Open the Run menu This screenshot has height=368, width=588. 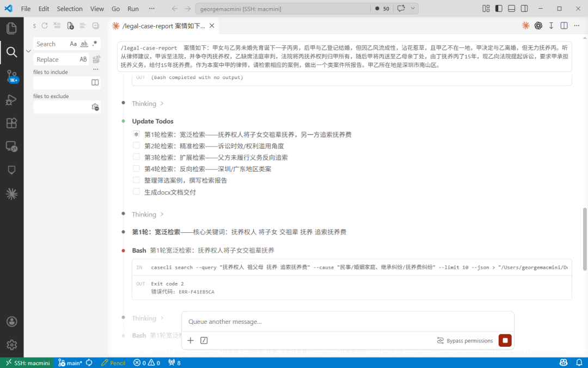pos(133,9)
